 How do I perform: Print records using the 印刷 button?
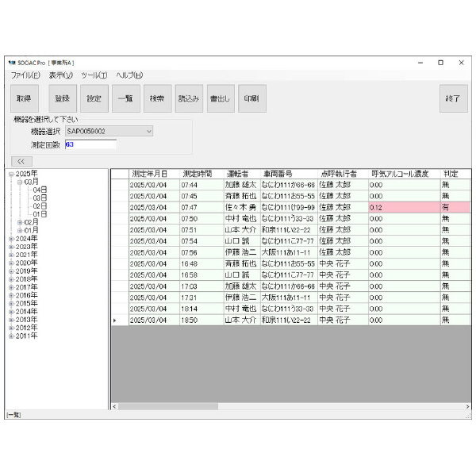tap(251, 98)
